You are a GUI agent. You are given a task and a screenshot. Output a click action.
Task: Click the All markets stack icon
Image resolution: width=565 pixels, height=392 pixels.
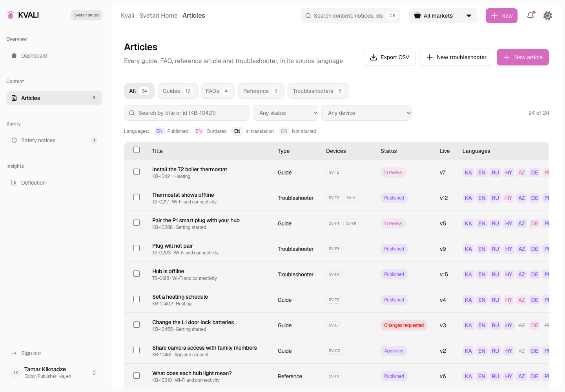point(417,16)
